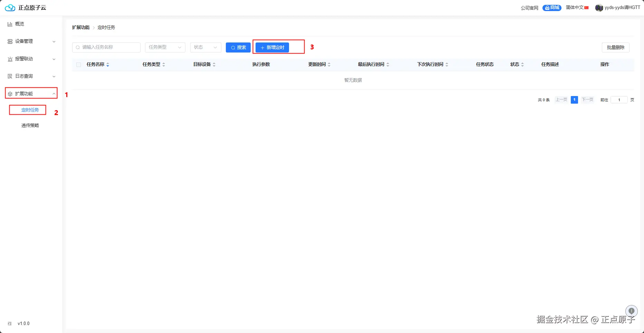Viewport: 644px width, 333px height.
Task: Go to next page with 下一页
Action: [x=587, y=100]
